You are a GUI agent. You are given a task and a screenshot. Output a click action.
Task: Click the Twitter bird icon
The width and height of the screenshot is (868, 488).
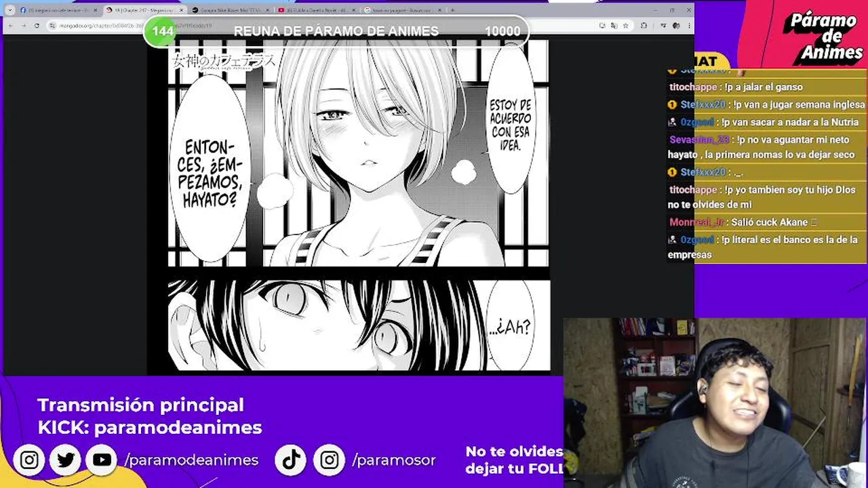coord(66,460)
